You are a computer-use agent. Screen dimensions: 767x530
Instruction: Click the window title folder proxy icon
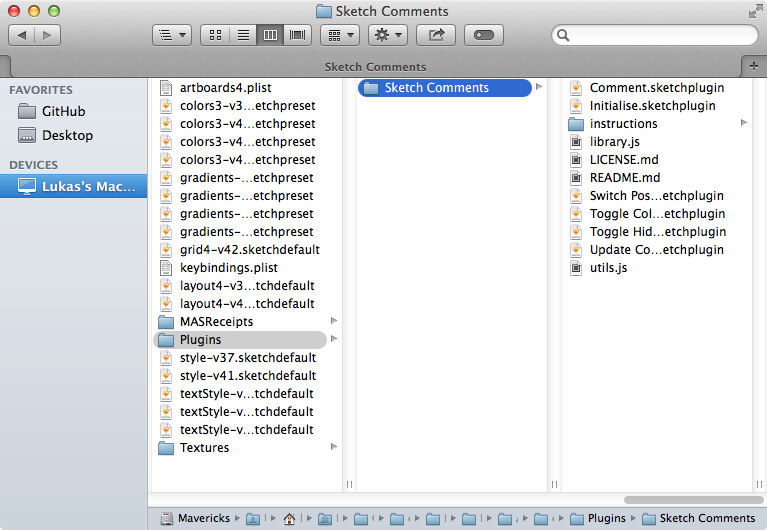323,11
